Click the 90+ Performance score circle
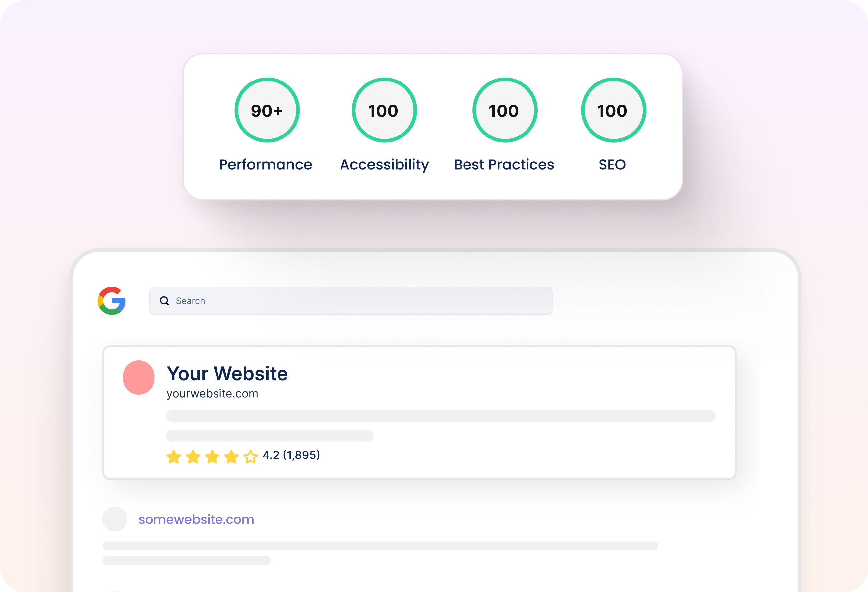The image size is (868, 592). pos(267,110)
